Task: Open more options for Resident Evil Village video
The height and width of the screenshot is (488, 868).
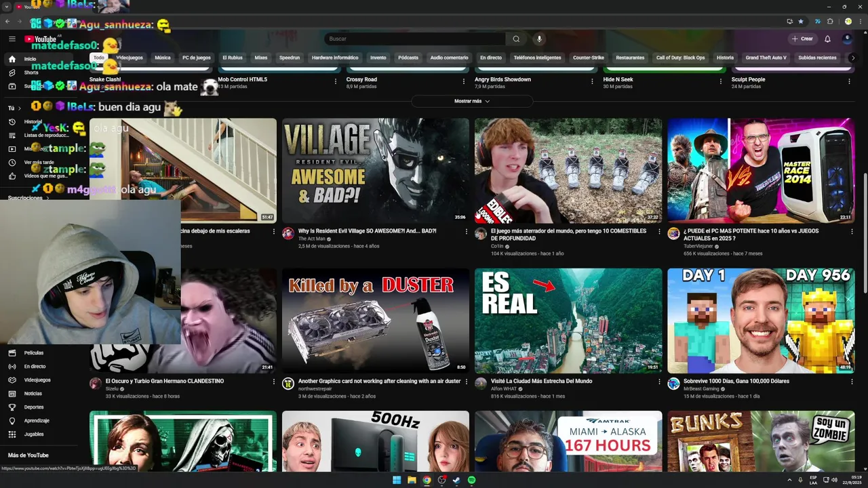Action: click(x=467, y=232)
